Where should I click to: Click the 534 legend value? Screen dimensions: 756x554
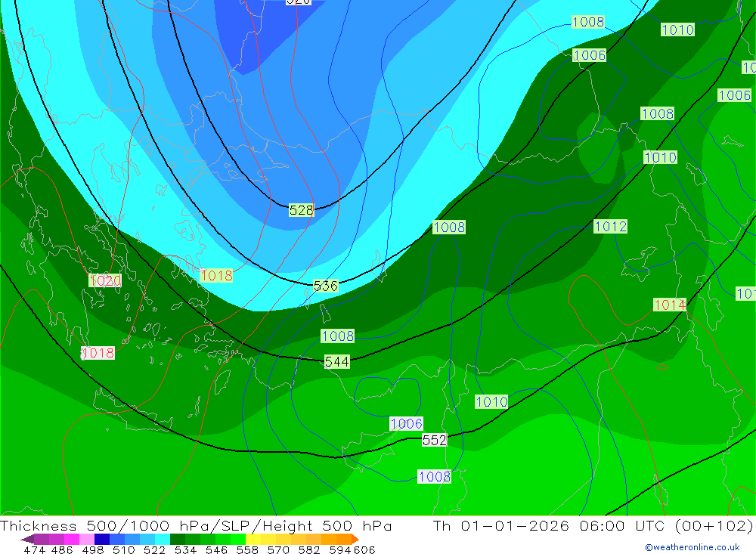pos(186,549)
